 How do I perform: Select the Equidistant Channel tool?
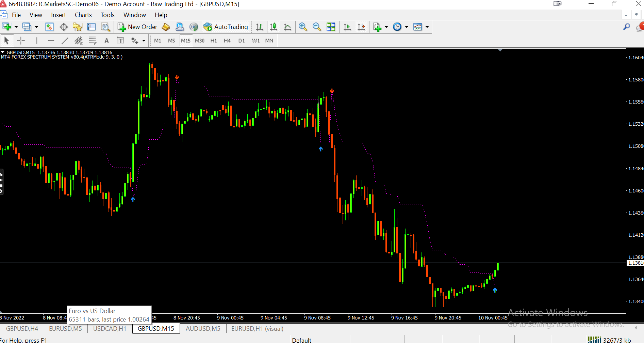79,41
